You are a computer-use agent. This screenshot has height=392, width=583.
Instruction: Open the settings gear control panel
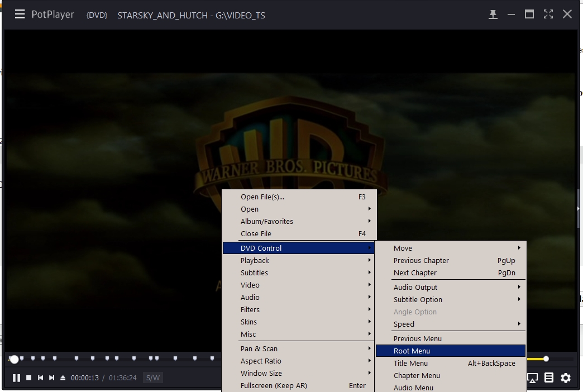point(566,378)
